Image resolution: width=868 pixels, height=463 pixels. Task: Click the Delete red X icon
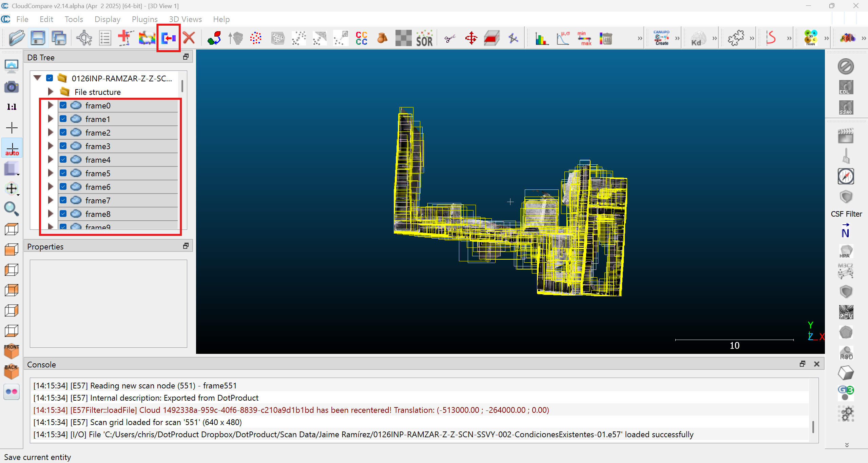click(189, 38)
